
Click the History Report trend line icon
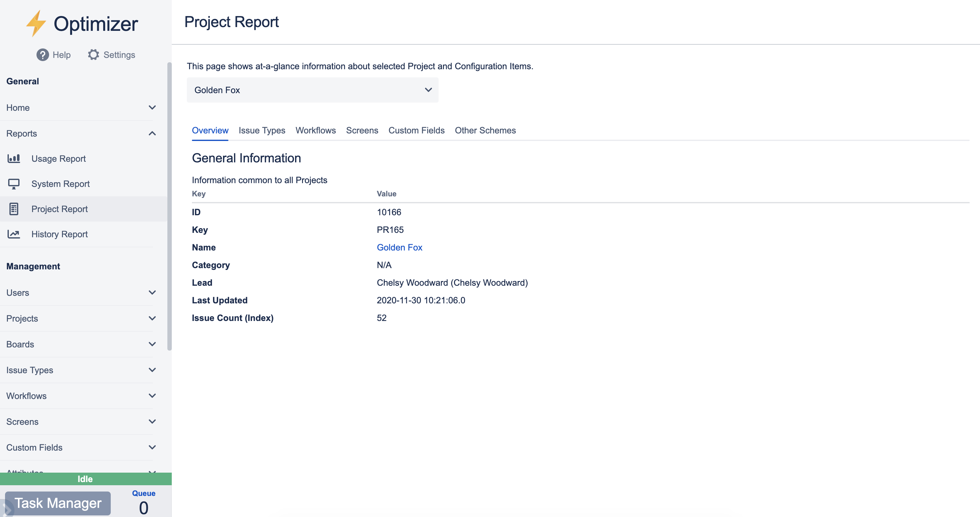pyautogui.click(x=14, y=234)
